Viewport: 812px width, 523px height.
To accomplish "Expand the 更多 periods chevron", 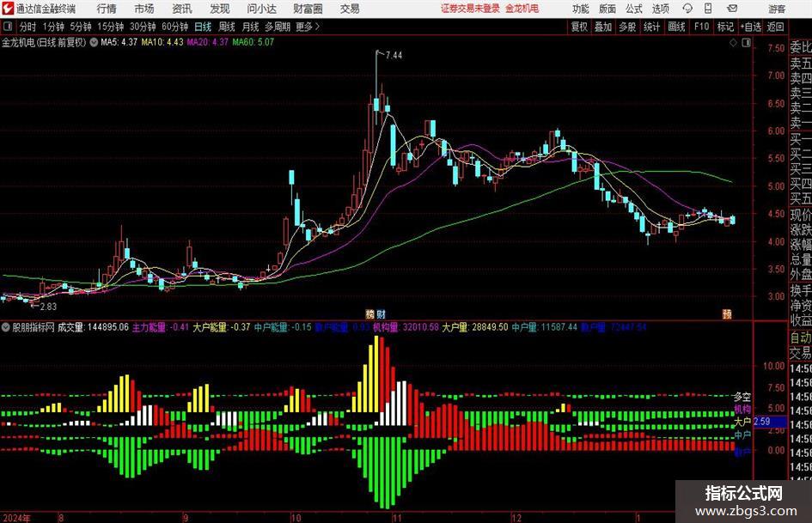I will 317,27.
